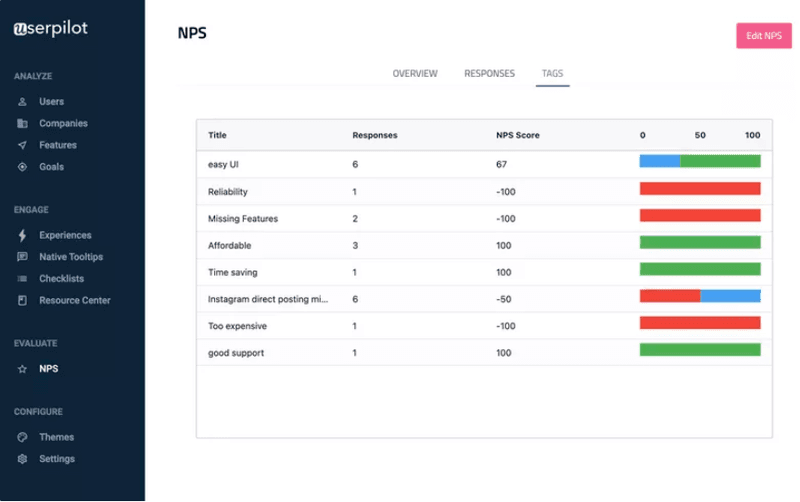The image size is (800, 502).
Task: Click the Native Tooltips speech icon
Action: [22, 257]
